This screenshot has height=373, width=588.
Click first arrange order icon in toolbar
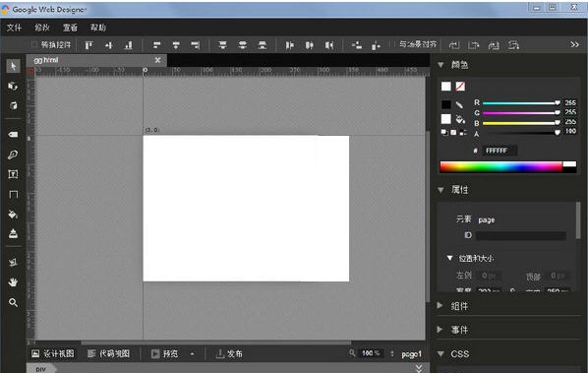454,45
